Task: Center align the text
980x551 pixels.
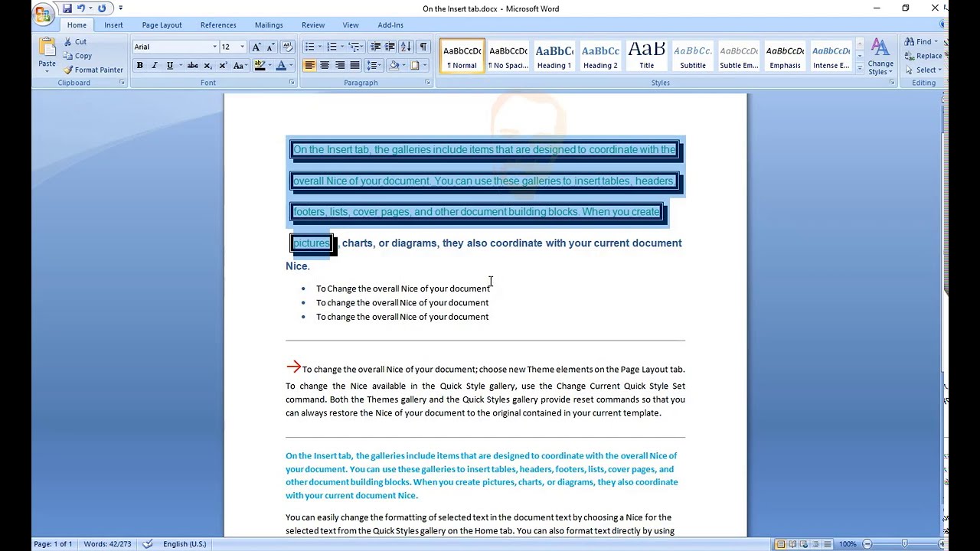Action: 325,66
